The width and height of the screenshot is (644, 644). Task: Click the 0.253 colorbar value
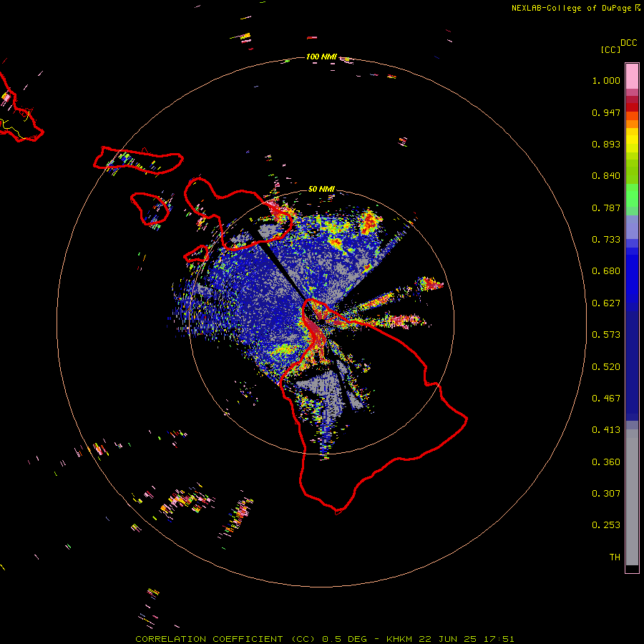606,525
